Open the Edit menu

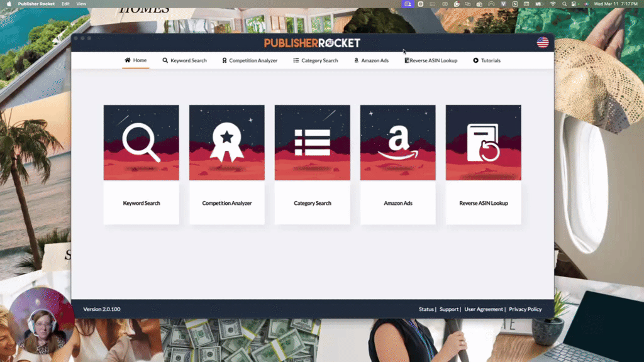pyautogui.click(x=65, y=4)
